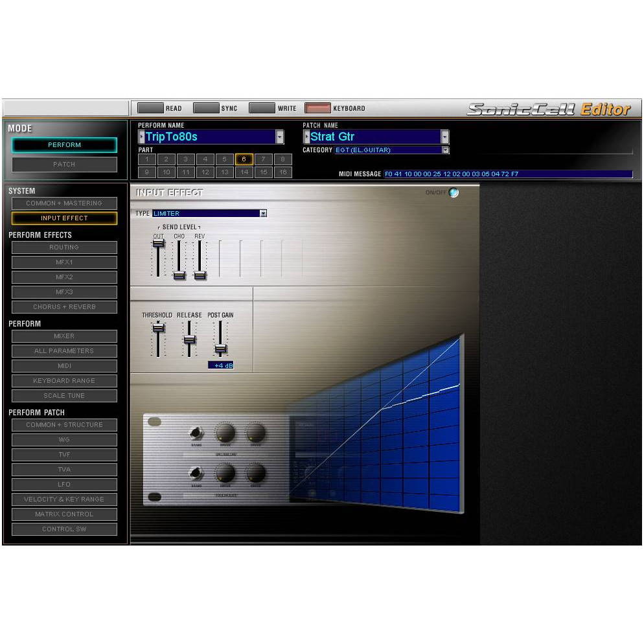Select part 1
The width and height of the screenshot is (644, 644).
tap(147, 159)
